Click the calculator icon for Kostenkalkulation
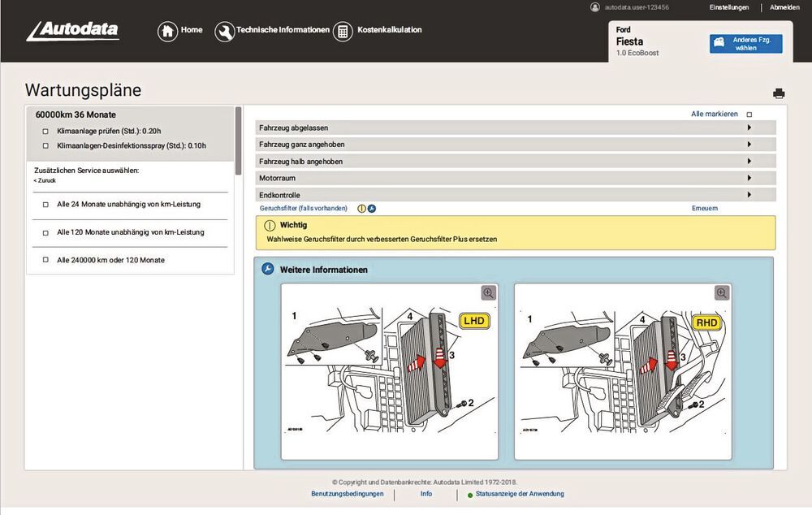The height and width of the screenshot is (515, 812). 343,32
